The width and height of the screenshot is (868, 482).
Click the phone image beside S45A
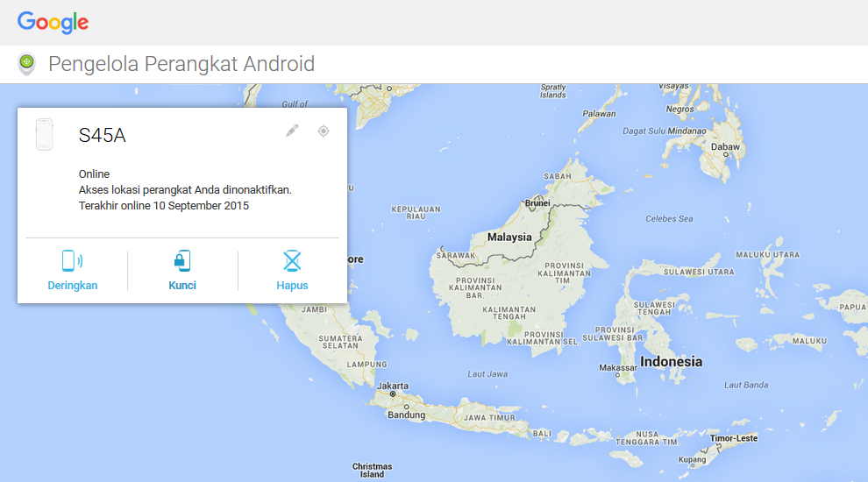(45, 134)
